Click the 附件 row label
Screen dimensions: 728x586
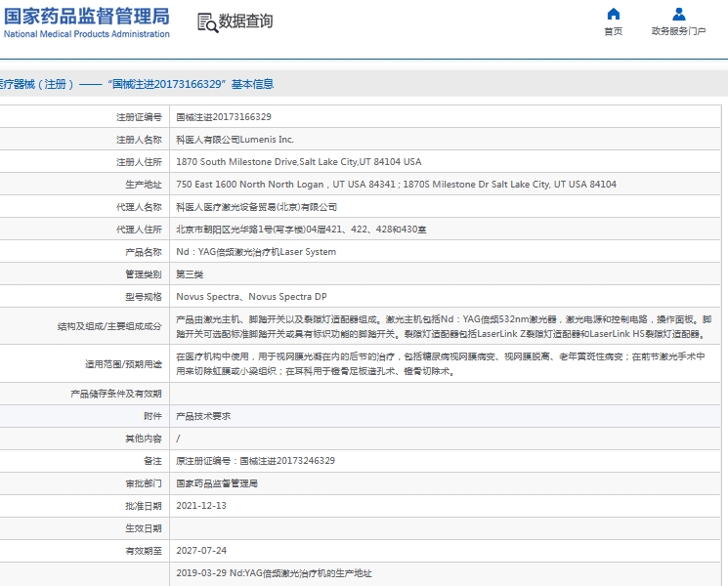tap(152, 416)
